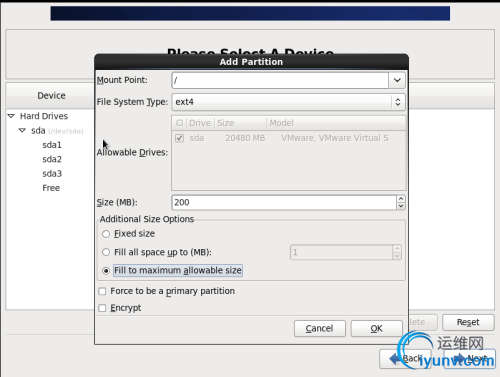The image size is (500, 377).
Task: Open the Mount Point dropdown arrow
Action: (397, 80)
